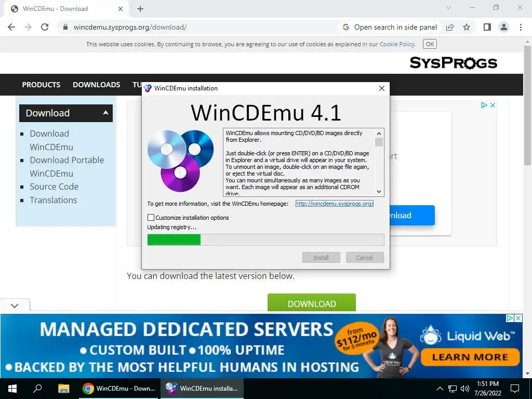The image size is (532, 399).
Task: Close the WinCDEmu installation dialog
Action: click(382, 88)
